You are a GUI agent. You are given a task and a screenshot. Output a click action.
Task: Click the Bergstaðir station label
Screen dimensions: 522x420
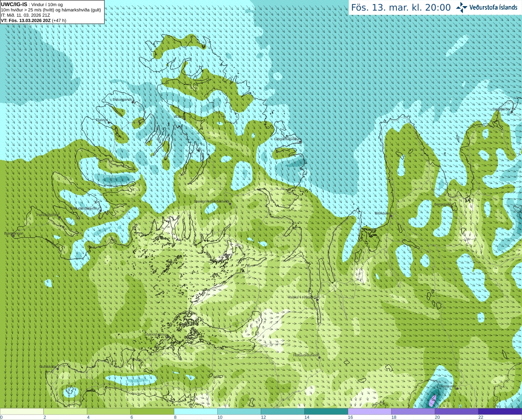click(443, 204)
